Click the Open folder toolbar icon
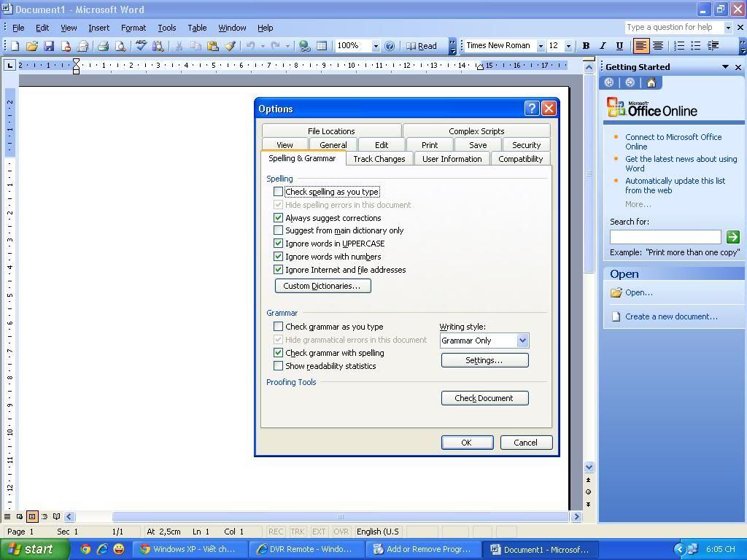The height and width of the screenshot is (560, 747). tap(32, 46)
